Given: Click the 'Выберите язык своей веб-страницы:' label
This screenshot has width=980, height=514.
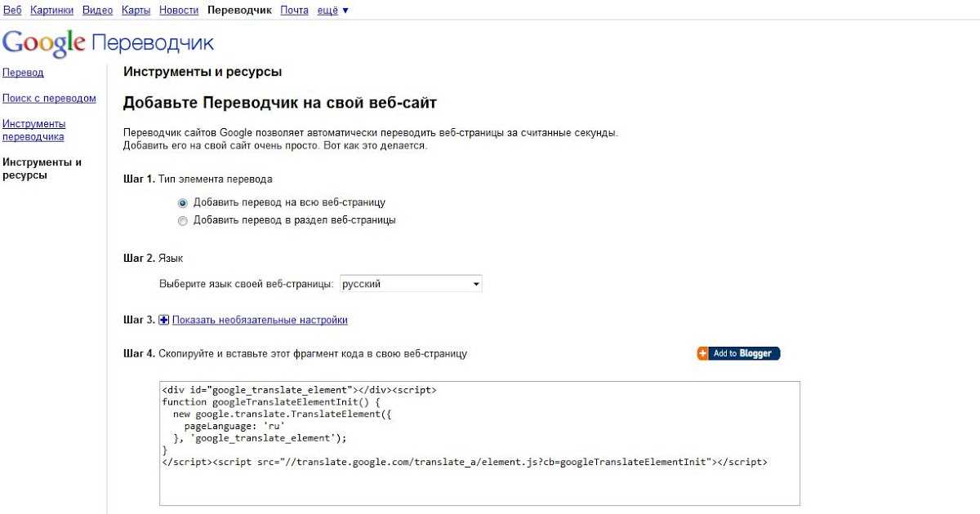Looking at the screenshot, I should pos(246,284).
